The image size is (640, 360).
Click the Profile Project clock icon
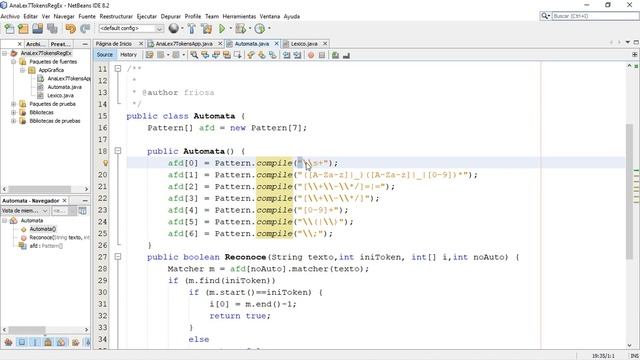point(260,29)
